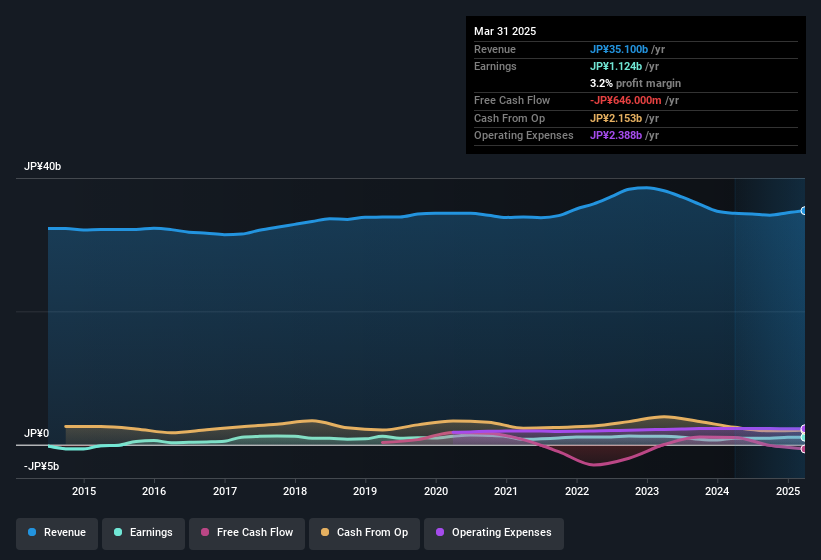Click the JP¥40b y-axis label
821x560 pixels.
(x=42, y=166)
